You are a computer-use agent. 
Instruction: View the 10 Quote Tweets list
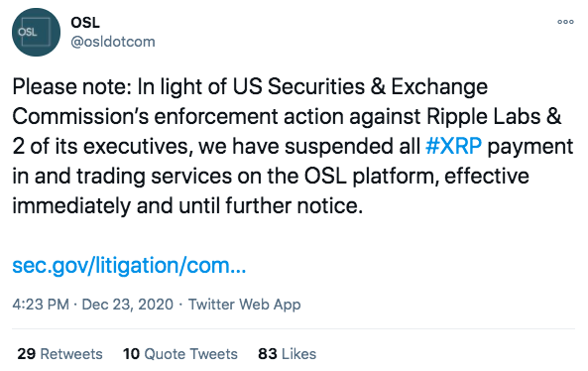coord(180,354)
